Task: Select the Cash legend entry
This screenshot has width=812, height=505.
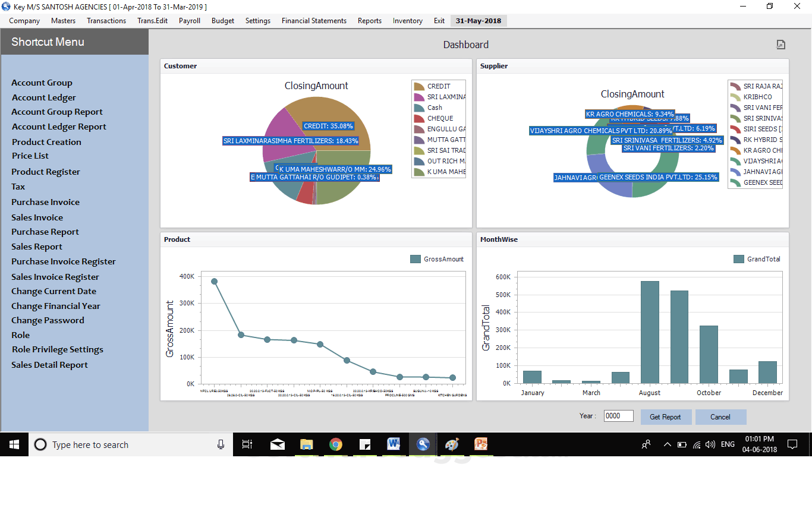Action: 435,108
